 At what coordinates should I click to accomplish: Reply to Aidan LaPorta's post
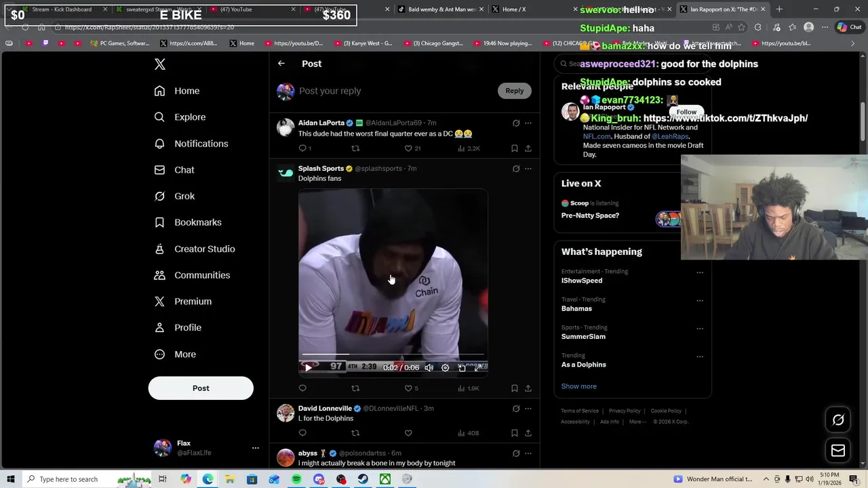coord(303,148)
